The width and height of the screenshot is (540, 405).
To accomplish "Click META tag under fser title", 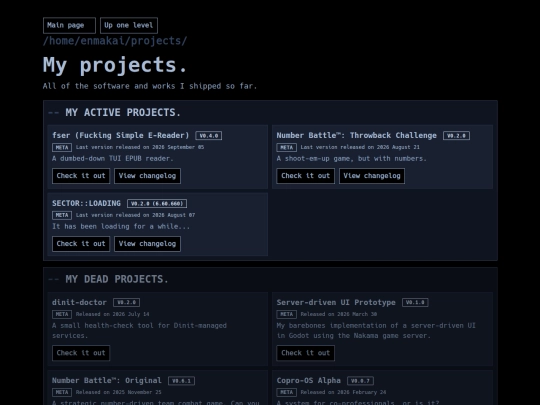I will pyautogui.click(x=62, y=147).
